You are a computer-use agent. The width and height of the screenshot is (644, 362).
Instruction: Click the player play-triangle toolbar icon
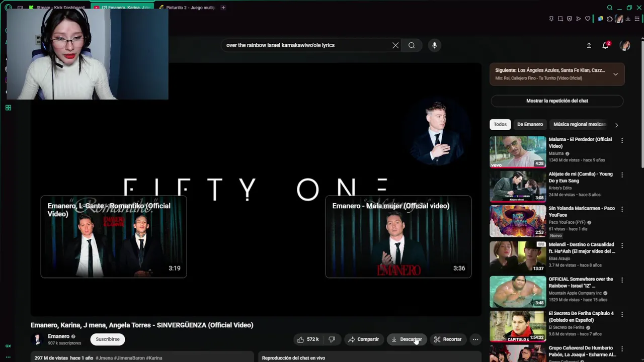pos(579,19)
